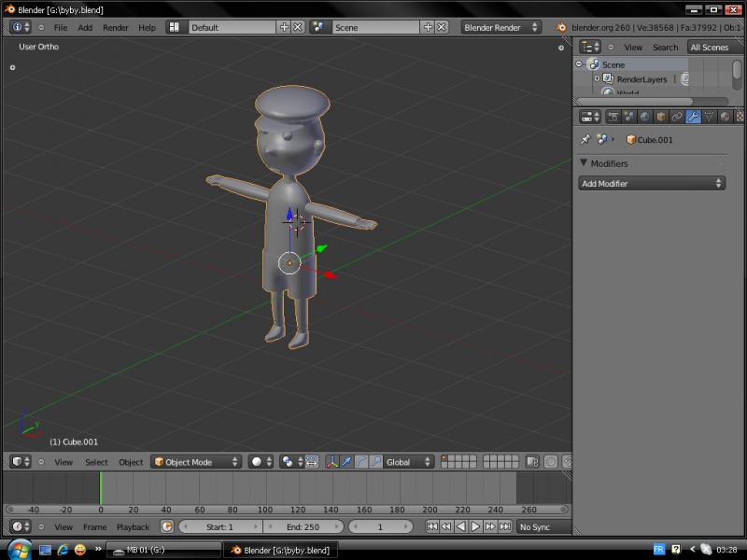This screenshot has width=747, height=560.
Task: Open the Blender Render engine dropdown
Action: (x=500, y=27)
